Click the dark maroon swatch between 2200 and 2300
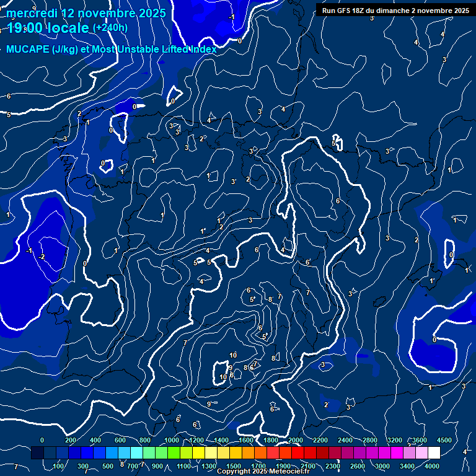Screen dimensions: 476x476 tap(322, 452)
